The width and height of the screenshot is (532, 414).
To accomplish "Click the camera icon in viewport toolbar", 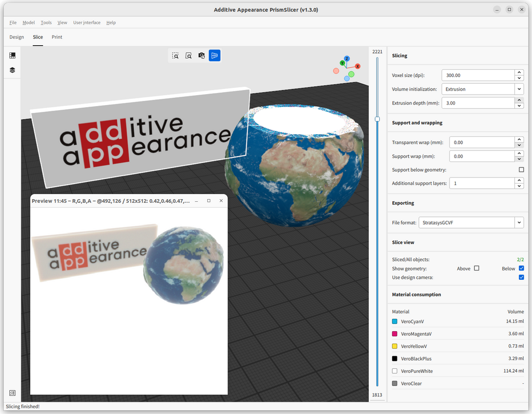I will [202, 56].
